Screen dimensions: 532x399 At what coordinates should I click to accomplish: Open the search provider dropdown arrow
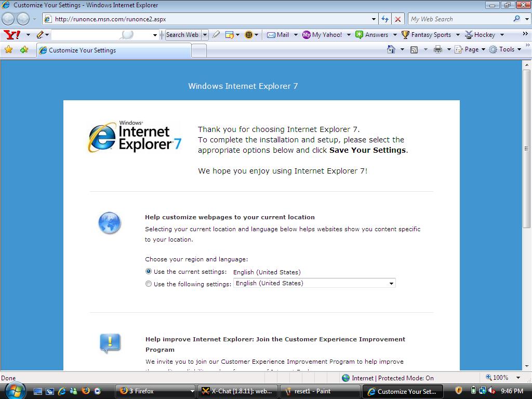point(527,19)
